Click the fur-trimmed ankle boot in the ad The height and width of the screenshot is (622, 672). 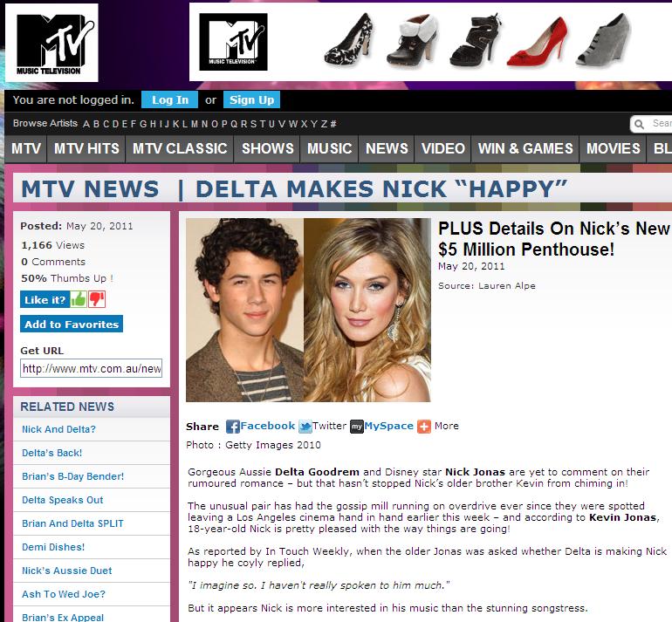[x=412, y=41]
